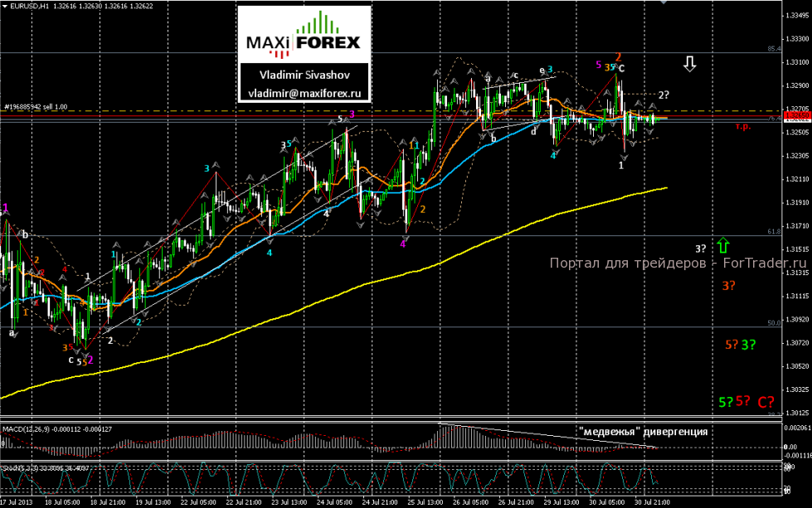Open the EURUSD,H1 chart menu triangle
The image size is (812, 508).
(x=5, y=6)
